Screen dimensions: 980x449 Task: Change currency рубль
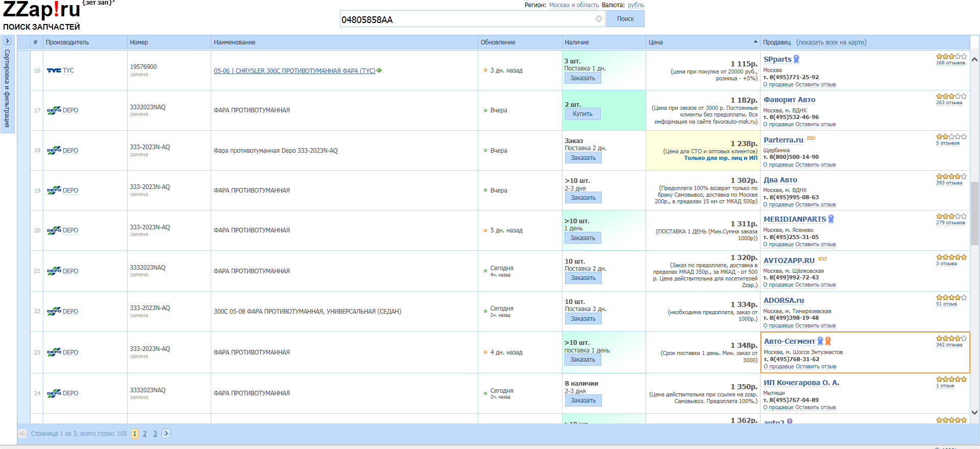pyautogui.click(x=636, y=5)
